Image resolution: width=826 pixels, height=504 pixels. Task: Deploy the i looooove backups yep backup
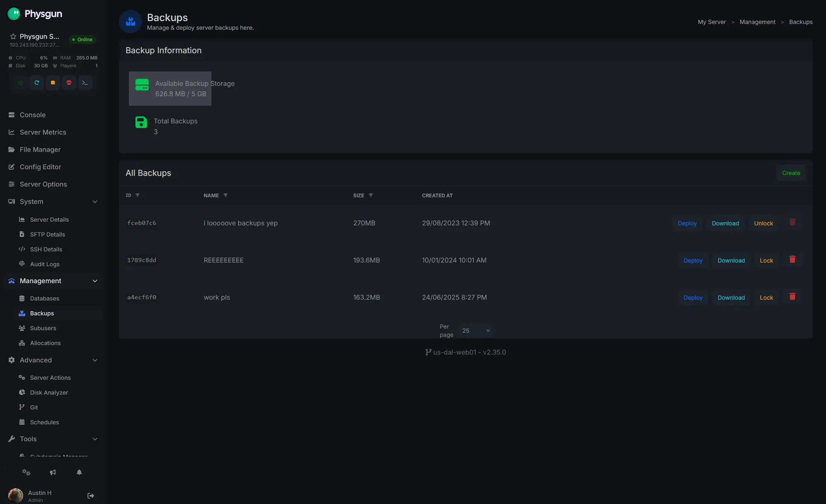coord(687,223)
